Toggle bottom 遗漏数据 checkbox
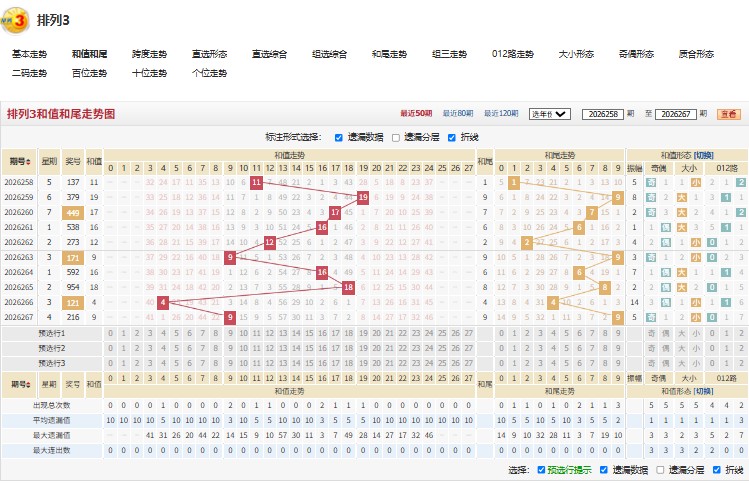Screen dimensions: 749x483 pos(604,470)
